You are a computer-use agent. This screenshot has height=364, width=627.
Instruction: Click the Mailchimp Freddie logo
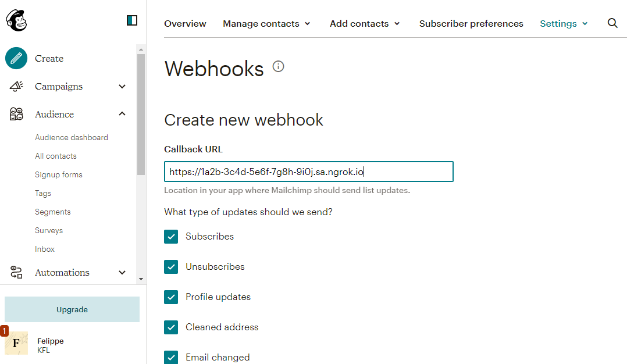click(16, 20)
